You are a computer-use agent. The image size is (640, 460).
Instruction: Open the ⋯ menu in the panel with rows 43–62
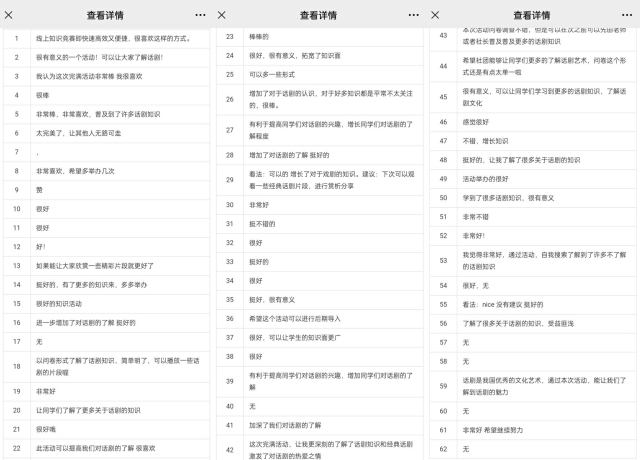[x=627, y=15]
